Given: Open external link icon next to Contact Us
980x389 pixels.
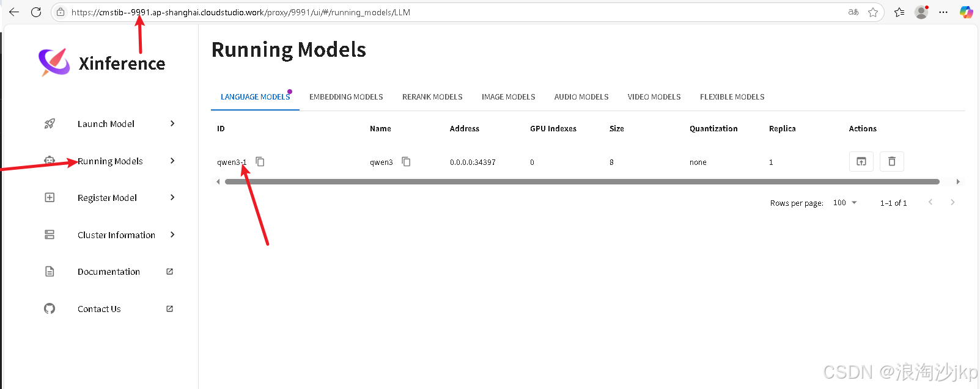Looking at the screenshot, I should point(170,309).
